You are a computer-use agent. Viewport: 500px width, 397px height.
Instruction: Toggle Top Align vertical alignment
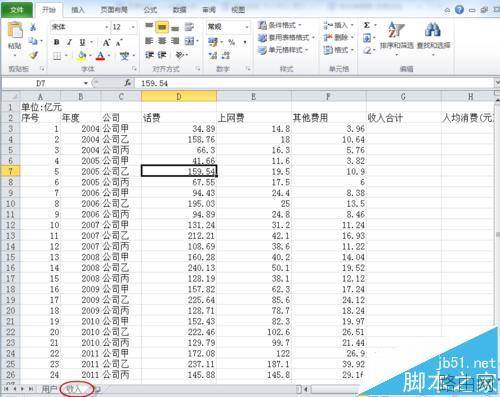pos(149,26)
